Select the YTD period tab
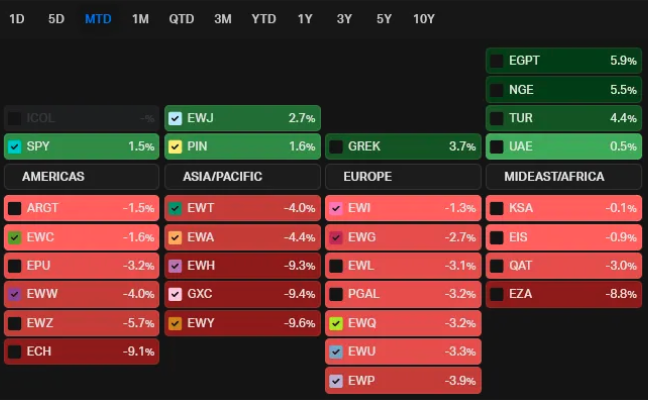This screenshot has width=648, height=400. (x=264, y=19)
